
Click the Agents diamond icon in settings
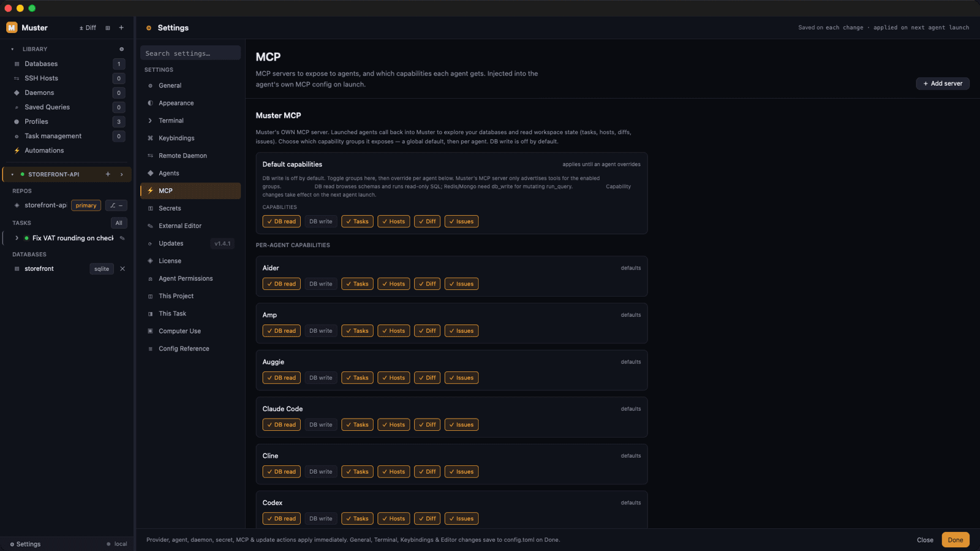point(150,173)
